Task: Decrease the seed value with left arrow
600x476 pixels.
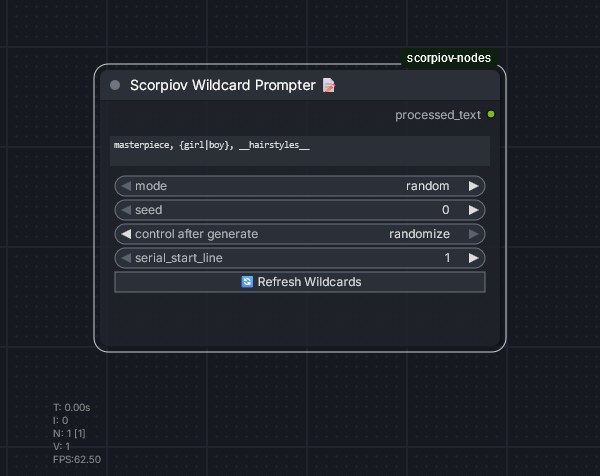Action: (x=126, y=210)
